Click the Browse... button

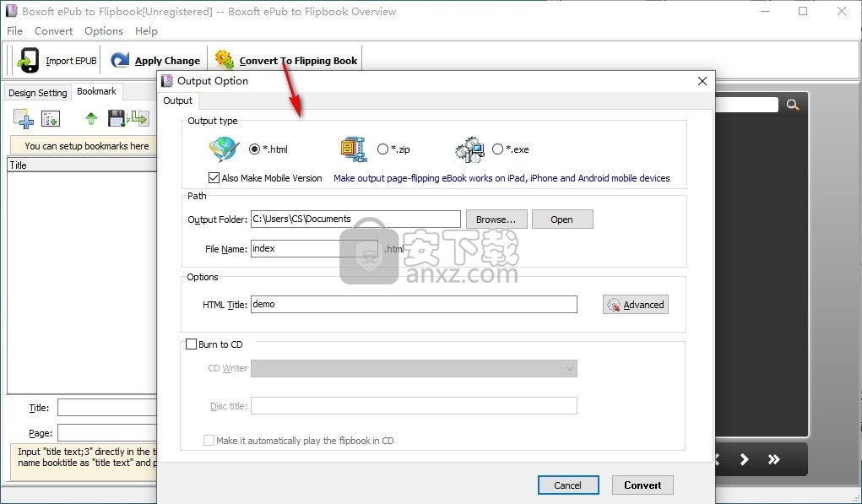496,219
